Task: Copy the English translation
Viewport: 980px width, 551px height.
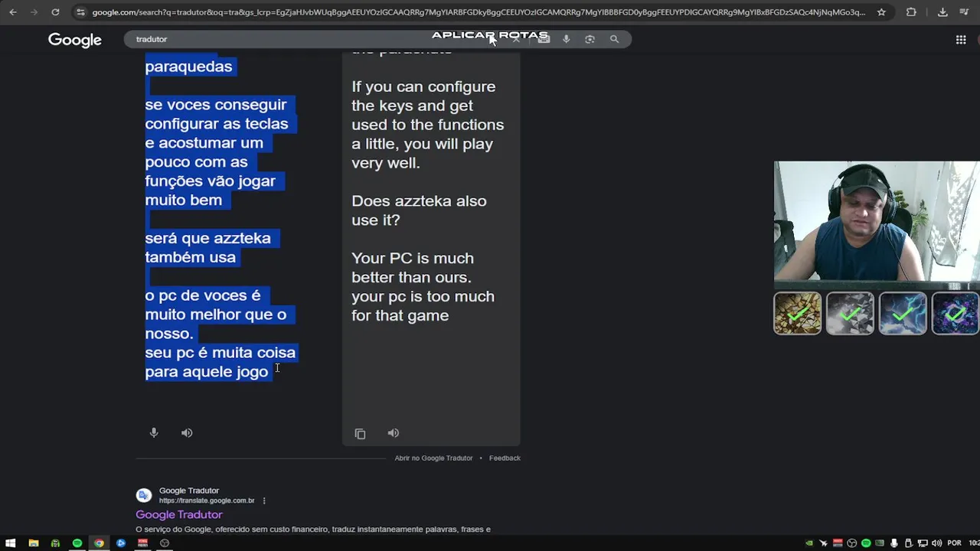Action: coord(360,434)
